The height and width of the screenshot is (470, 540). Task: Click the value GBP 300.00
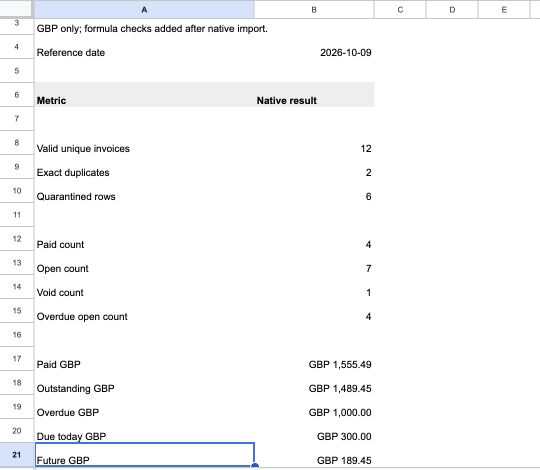314,431
